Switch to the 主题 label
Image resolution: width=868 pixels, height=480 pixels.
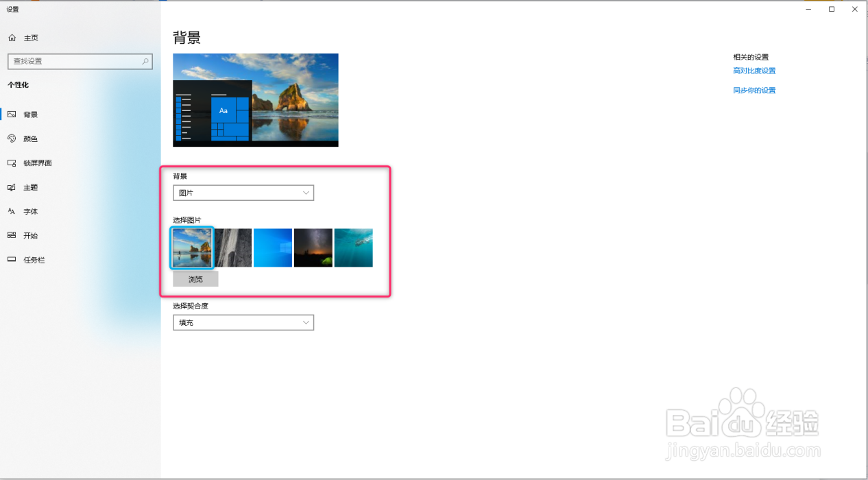(30, 187)
